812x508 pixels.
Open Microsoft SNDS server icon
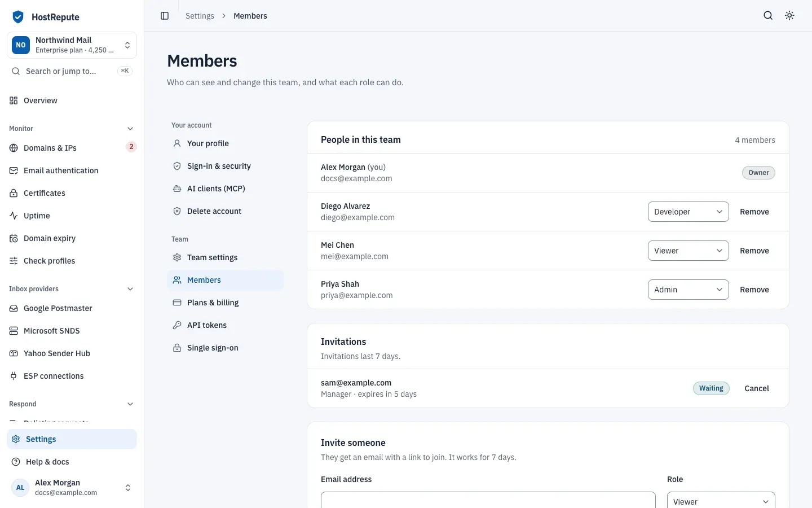coord(14,331)
